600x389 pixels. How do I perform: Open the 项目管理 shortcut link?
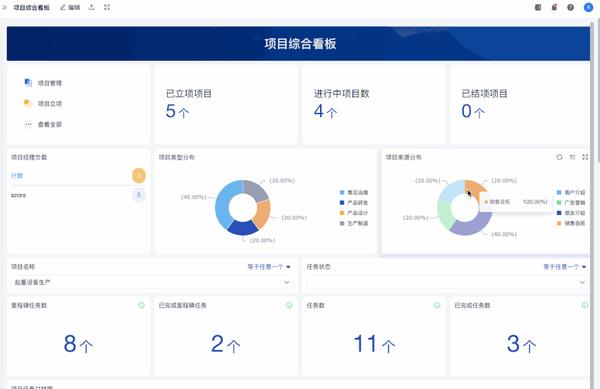pos(50,83)
